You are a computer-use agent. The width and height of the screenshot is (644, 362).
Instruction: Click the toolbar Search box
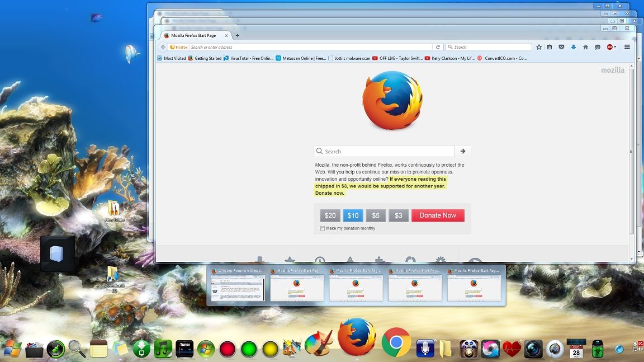pos(489,47)
